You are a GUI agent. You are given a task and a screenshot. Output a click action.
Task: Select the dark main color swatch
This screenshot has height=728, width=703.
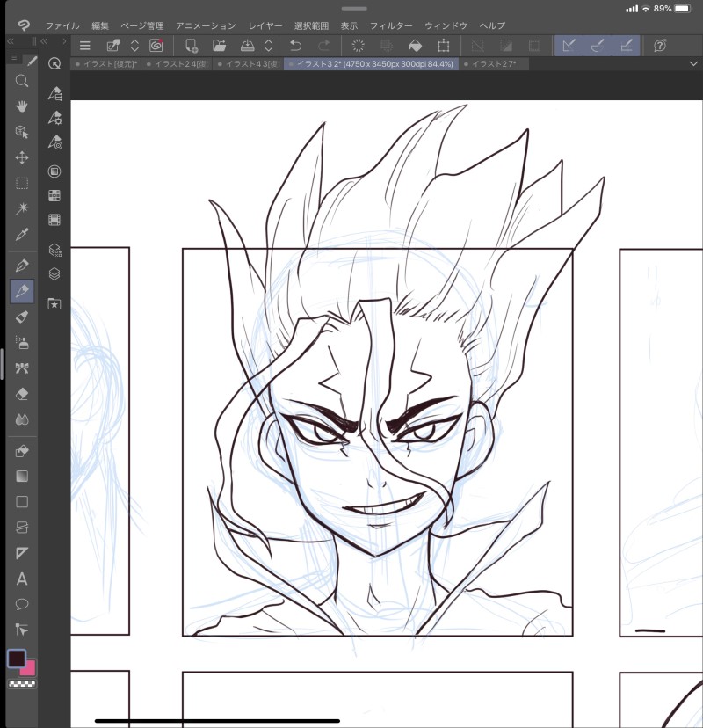[16, 659]
